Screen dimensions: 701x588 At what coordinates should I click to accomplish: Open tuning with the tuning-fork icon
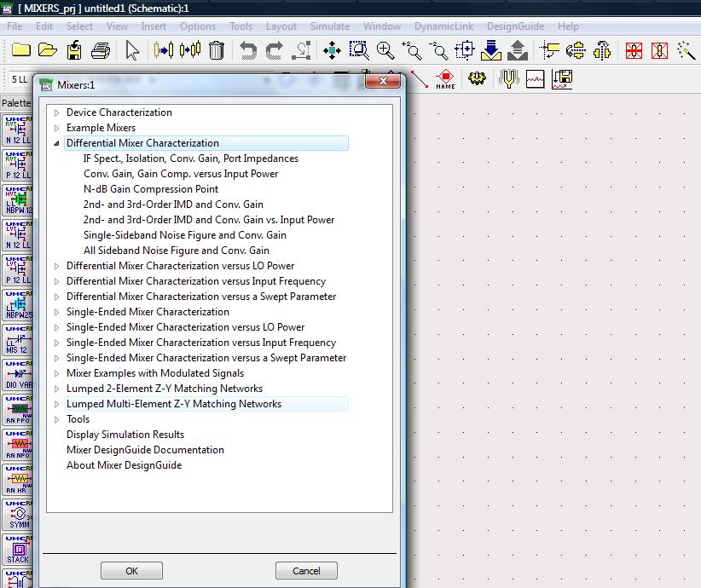click(509, 78)
